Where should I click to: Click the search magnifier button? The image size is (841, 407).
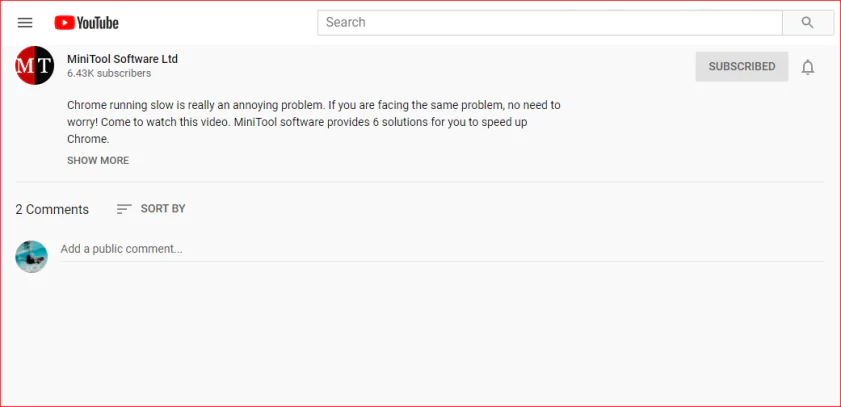808,22
